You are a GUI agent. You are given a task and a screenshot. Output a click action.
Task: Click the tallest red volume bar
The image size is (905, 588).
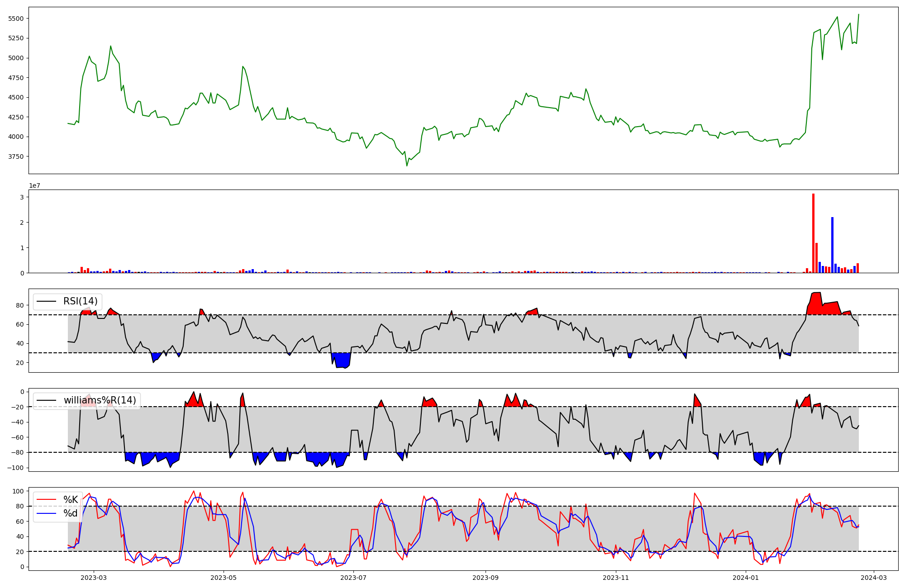pos(813,233)
